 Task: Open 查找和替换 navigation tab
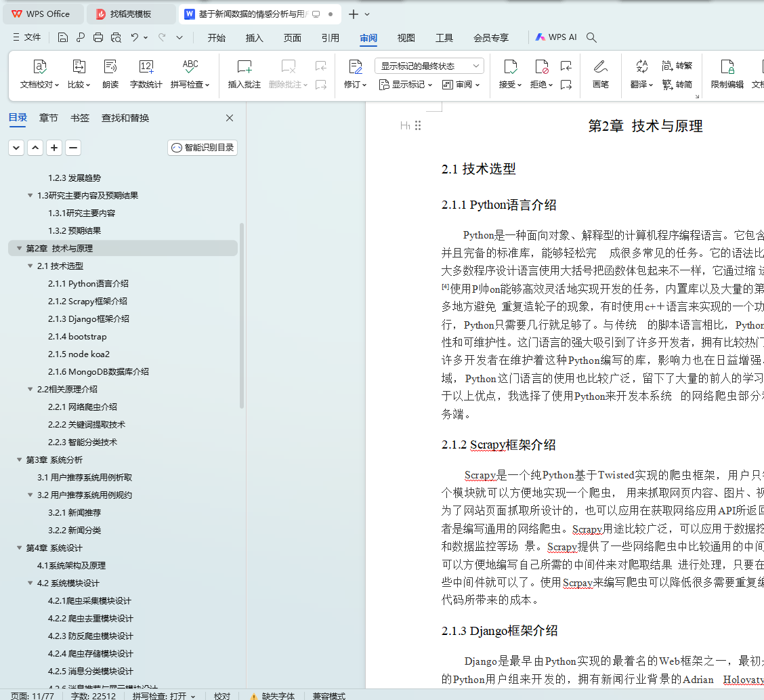tap(125, 118)
